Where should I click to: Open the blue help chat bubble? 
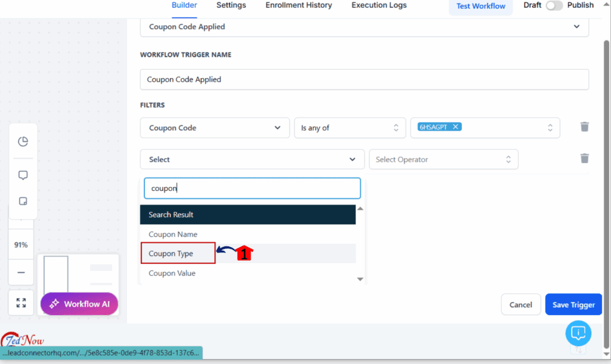[x=578, y=333]
